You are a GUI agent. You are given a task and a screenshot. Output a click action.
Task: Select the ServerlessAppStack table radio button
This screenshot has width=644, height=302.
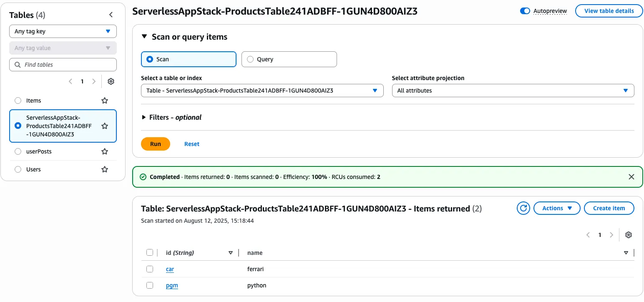[x=18, y=126]
